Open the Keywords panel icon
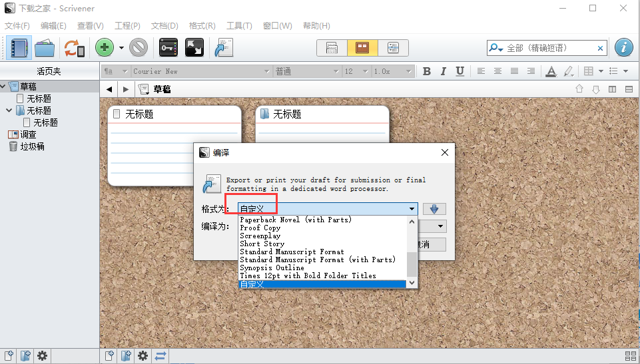The height and width of the screenshot is (364, 640). [168, 48]
